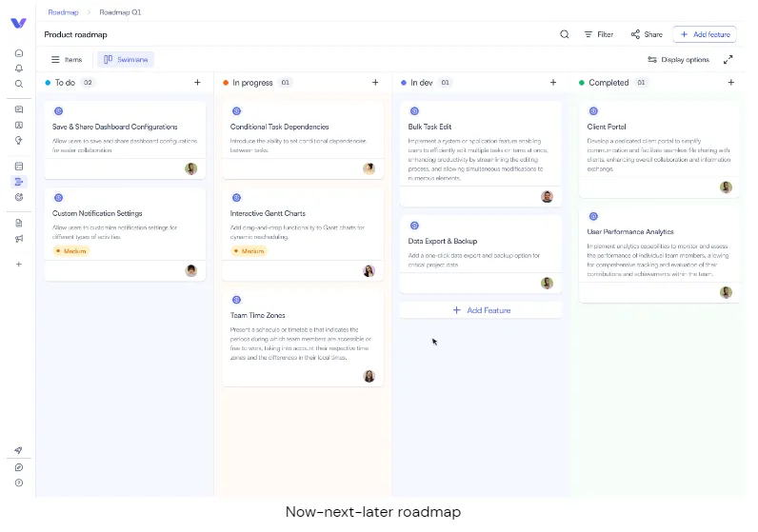Open the Filter options
Screen dimensions: 758x532
598,34
